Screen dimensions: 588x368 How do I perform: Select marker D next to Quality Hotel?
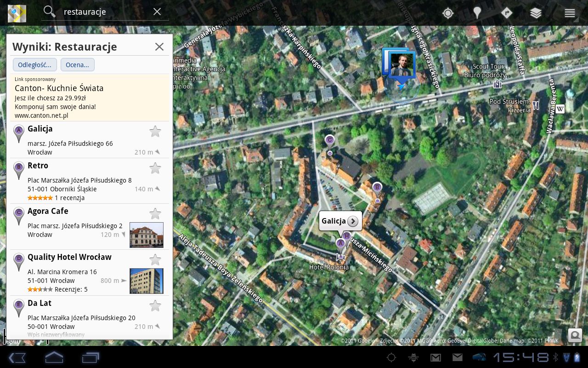coord(19,262)
